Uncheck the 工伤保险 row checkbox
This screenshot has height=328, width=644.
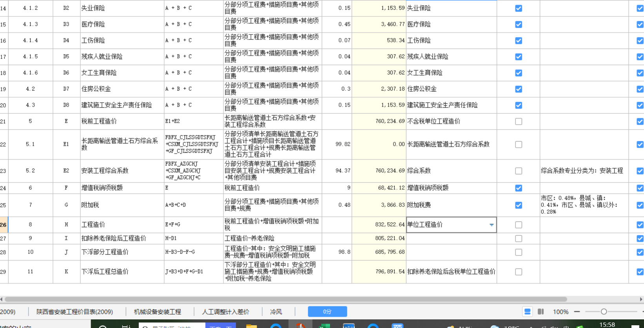[x=519, y=41]
